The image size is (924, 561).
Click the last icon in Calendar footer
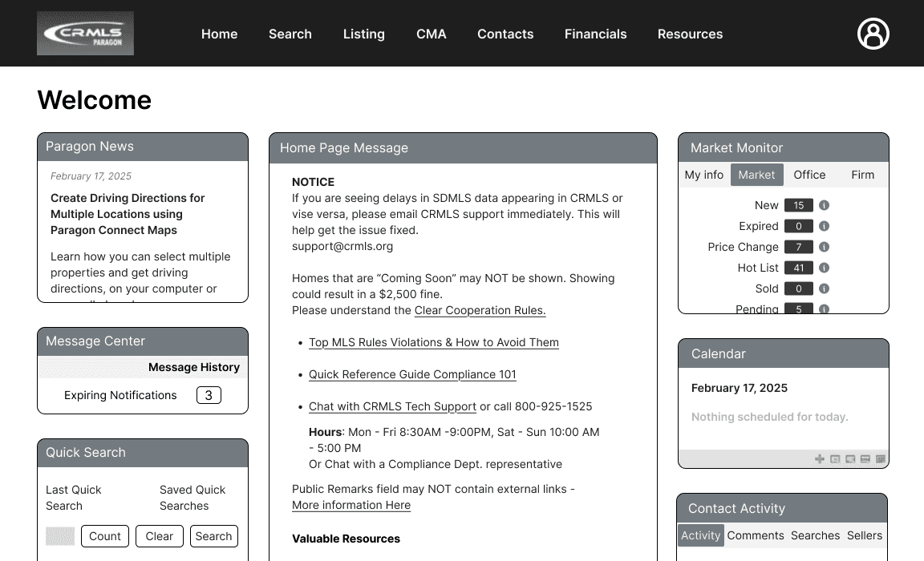pyautogui.click(x=881, y=459)
